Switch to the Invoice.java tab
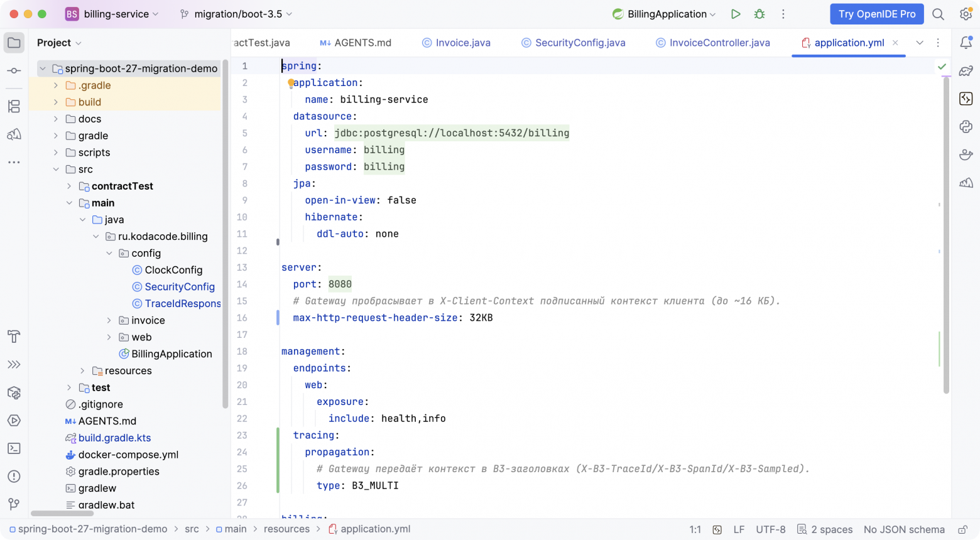980x540 pixels. tap(456, 43)
